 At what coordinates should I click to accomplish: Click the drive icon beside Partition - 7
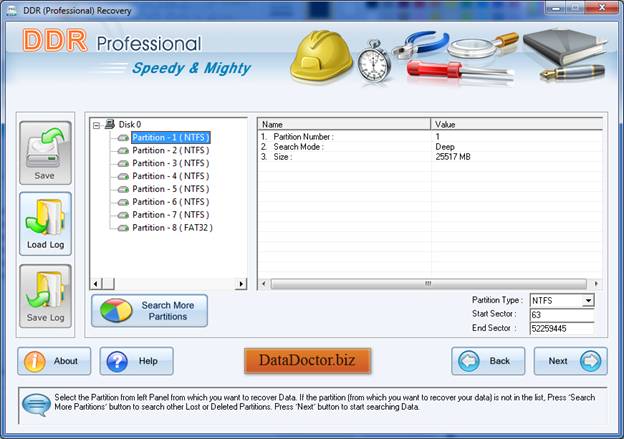[x=123, y=215]
